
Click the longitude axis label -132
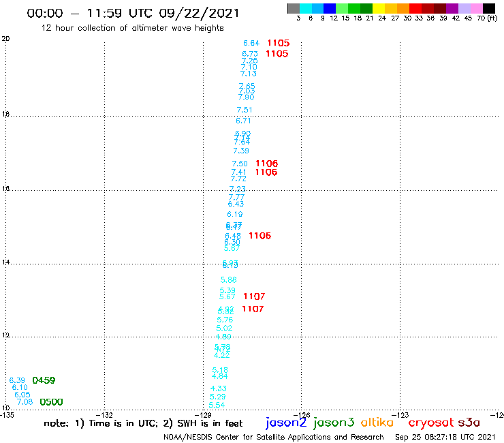[105, 415]
